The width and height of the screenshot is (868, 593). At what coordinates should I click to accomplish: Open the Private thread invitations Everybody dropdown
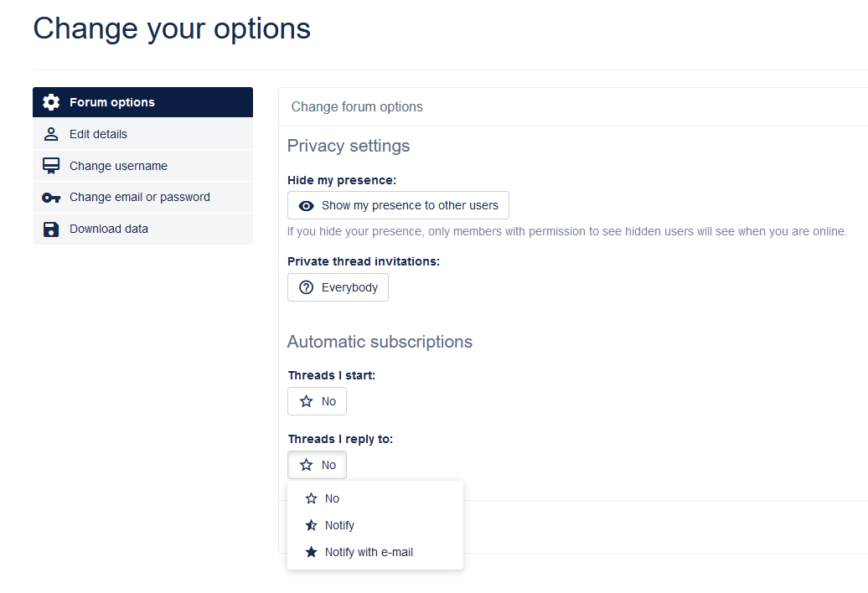(338, 287)
